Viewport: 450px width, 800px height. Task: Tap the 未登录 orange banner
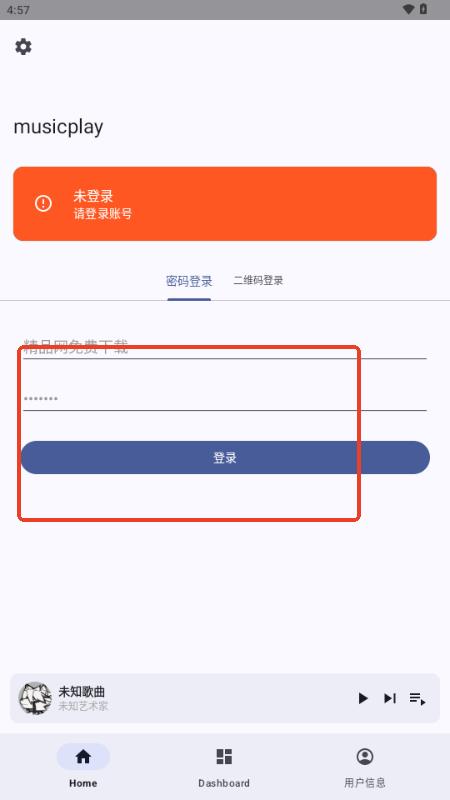tap(225, 204)
